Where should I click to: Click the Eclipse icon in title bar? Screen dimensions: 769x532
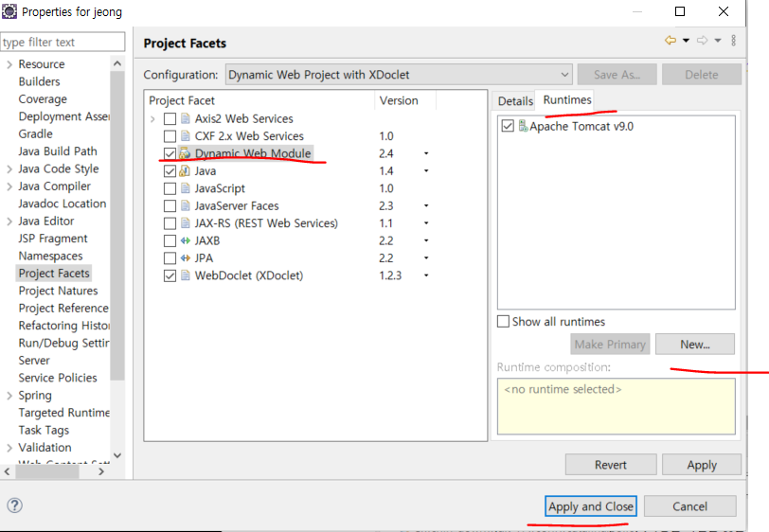(9, 10)
